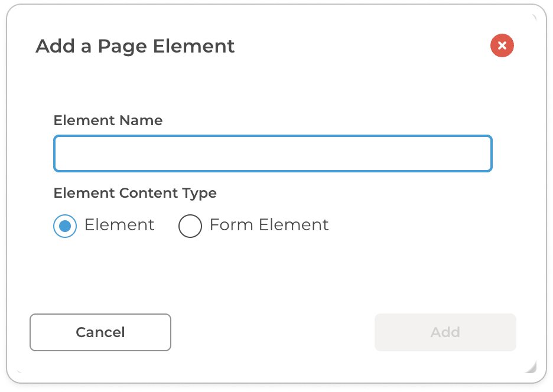Dismiss dialog using the top-right close icon
This screenshot has height=392, width=553.
coord(502,46)
